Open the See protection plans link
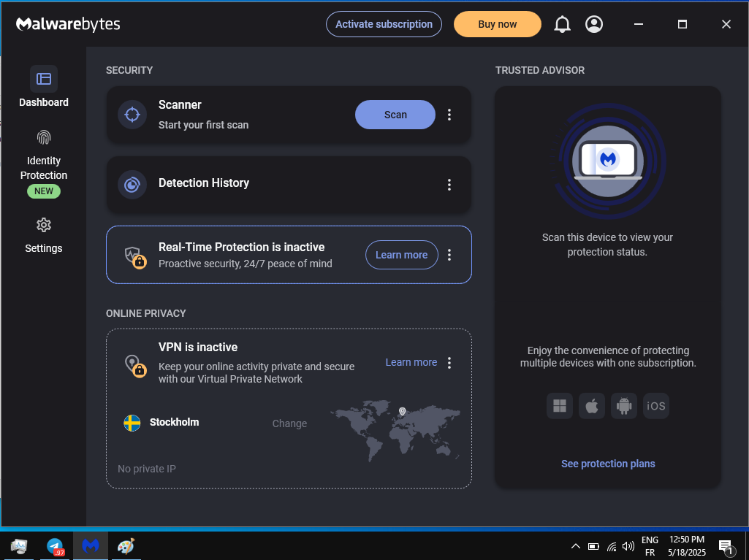The image size is (749, 560). click(x=608, y=464)
